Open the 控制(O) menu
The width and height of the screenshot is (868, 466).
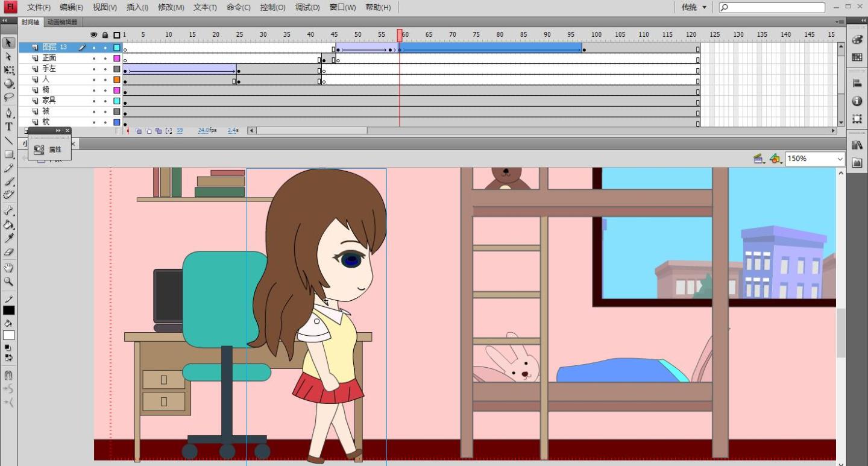tap(272, 7)
